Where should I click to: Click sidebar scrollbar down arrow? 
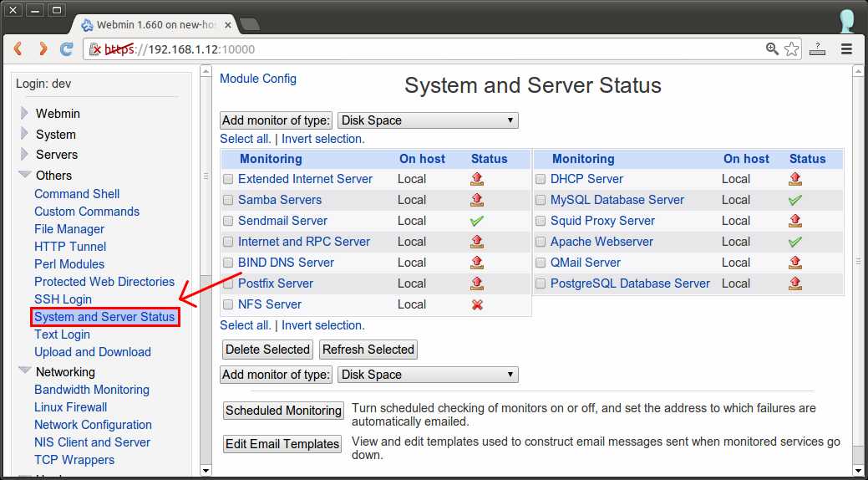pyautogui.click(x=206, y=471)
